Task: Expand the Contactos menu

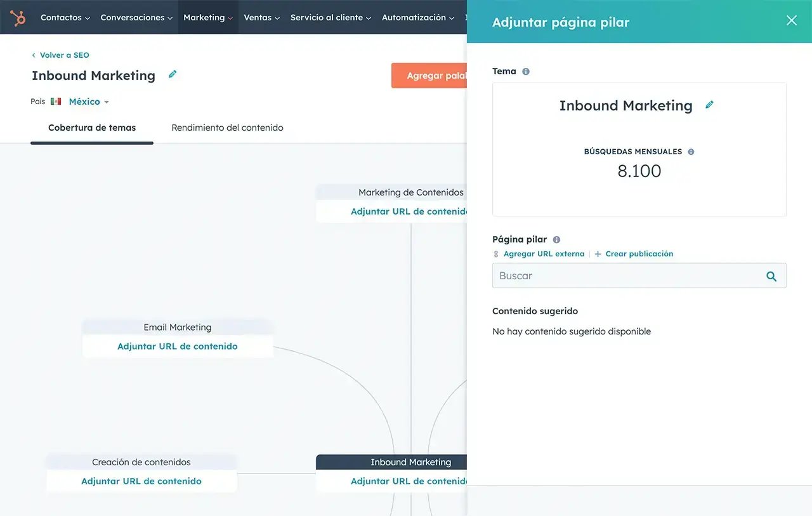Action: click(x=65, y=18)
